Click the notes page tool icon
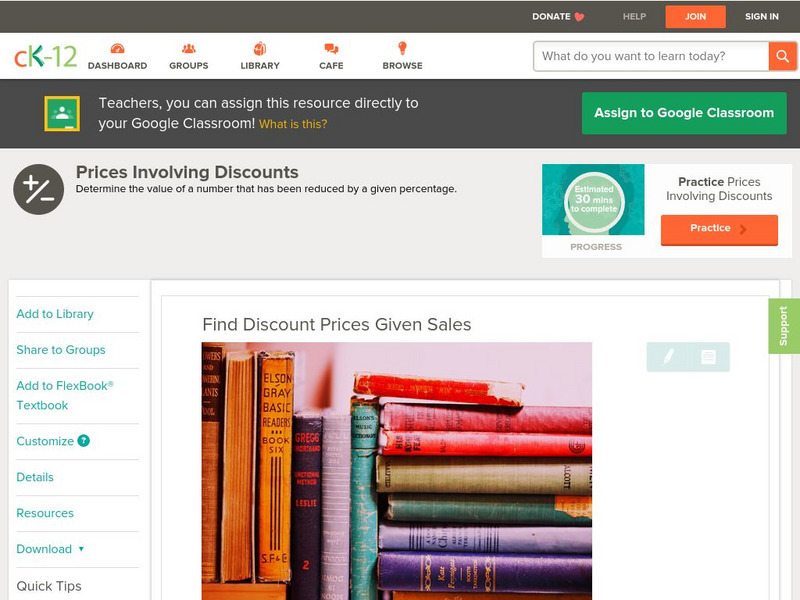The image size is (800, 600). click(708, 357)
